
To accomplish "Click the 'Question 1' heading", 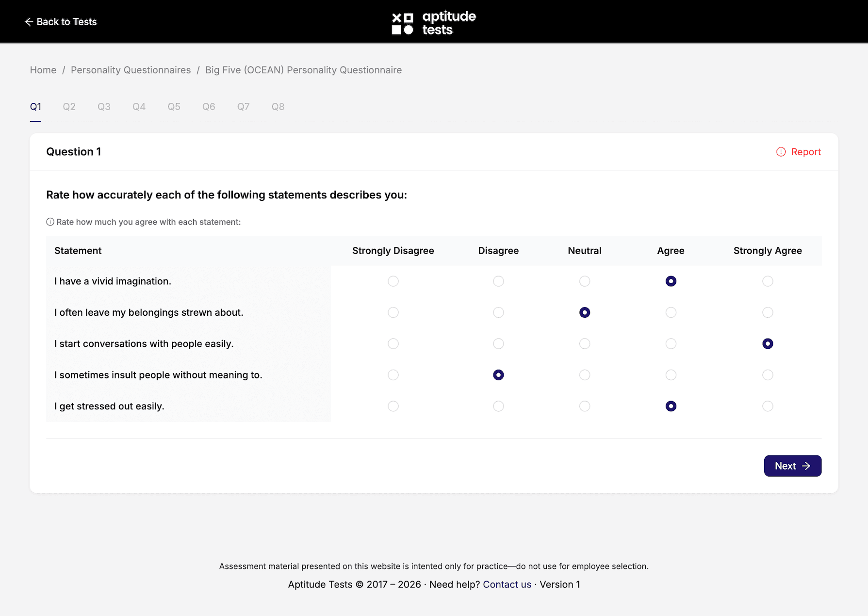I will click(74, 152).
